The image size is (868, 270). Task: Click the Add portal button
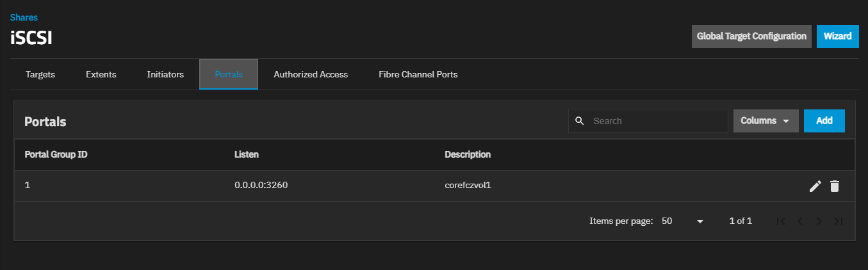pos(824,121)
